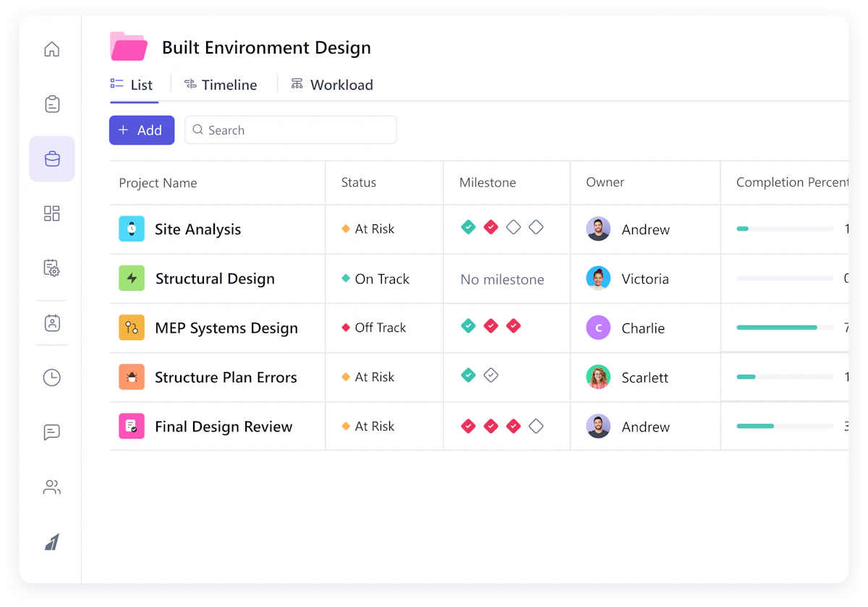Open the people team sidebar icon
Screen dimensions: 868x607
click(x=51, y=487)
